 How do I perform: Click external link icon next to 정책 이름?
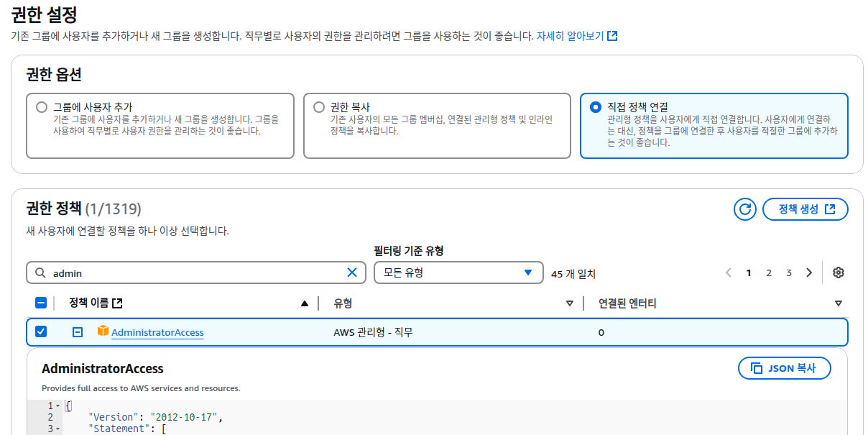point(117,303)
